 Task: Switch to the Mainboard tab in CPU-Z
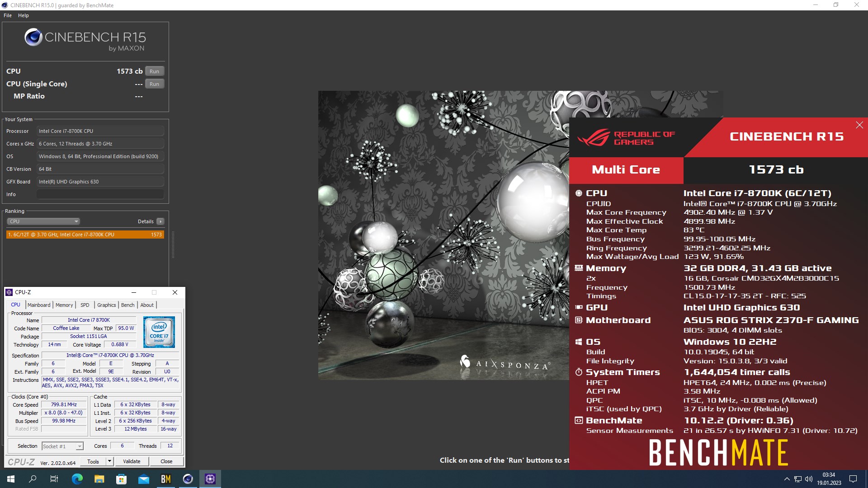click(x=39, y=305)
